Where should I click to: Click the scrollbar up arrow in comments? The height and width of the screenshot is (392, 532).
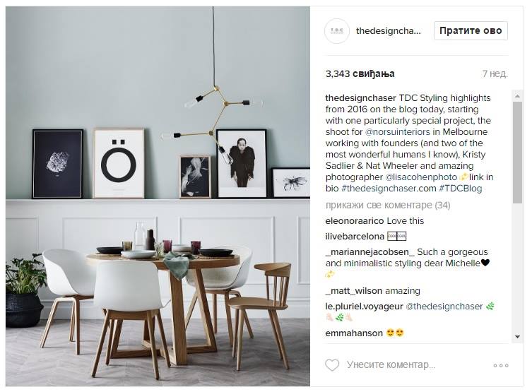click(x=517, y=96)
